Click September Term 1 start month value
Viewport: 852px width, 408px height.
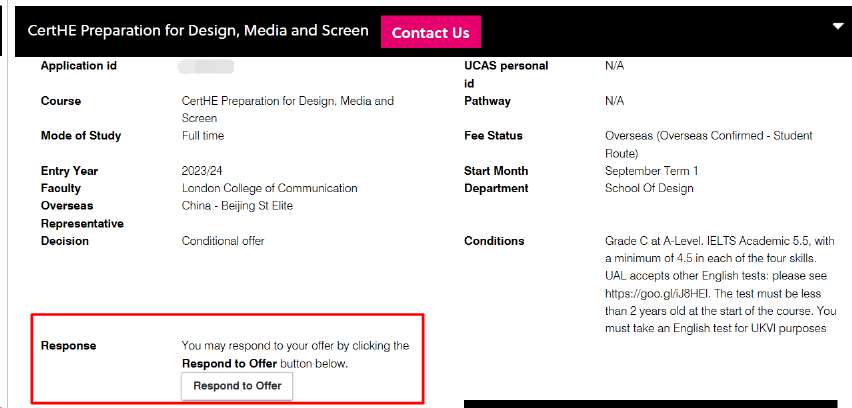(x=651, y=171)
